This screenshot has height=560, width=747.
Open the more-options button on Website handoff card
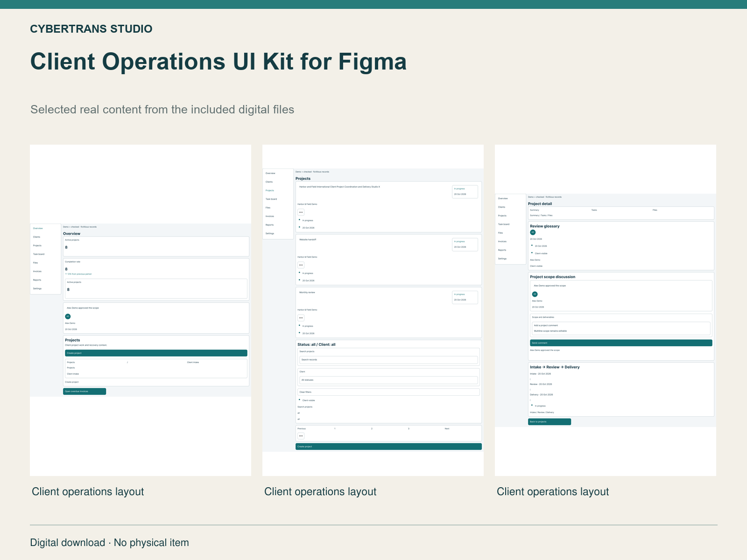pos(301,265)
